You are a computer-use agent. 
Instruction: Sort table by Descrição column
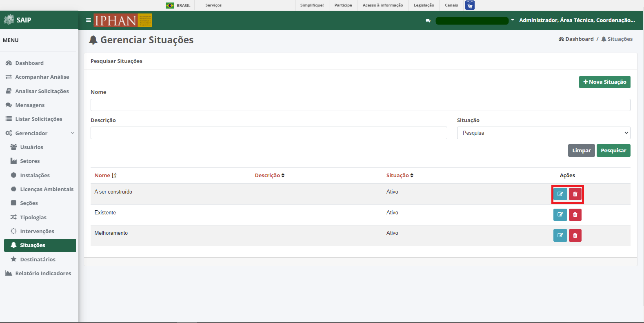pyautogui.click(x=270, y=175)
